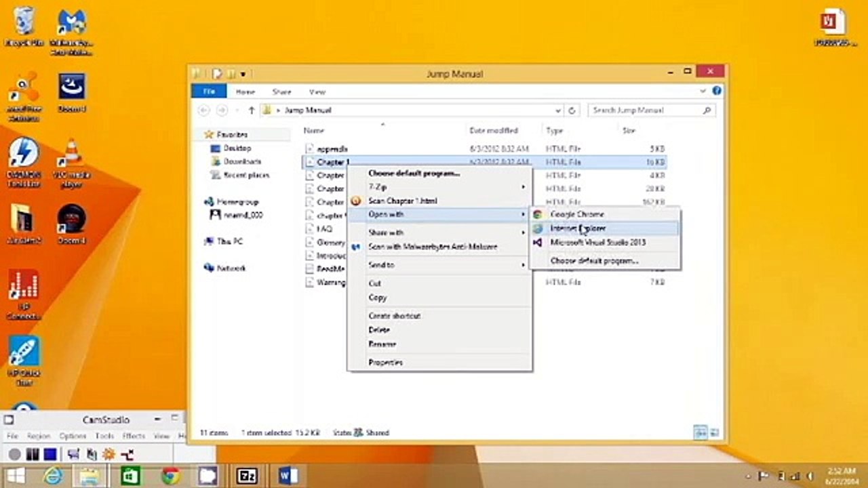This screenshot has width=868, height=488.
Task: Click the CamStudio gear-shaped options icon
Action: (108, 455)
